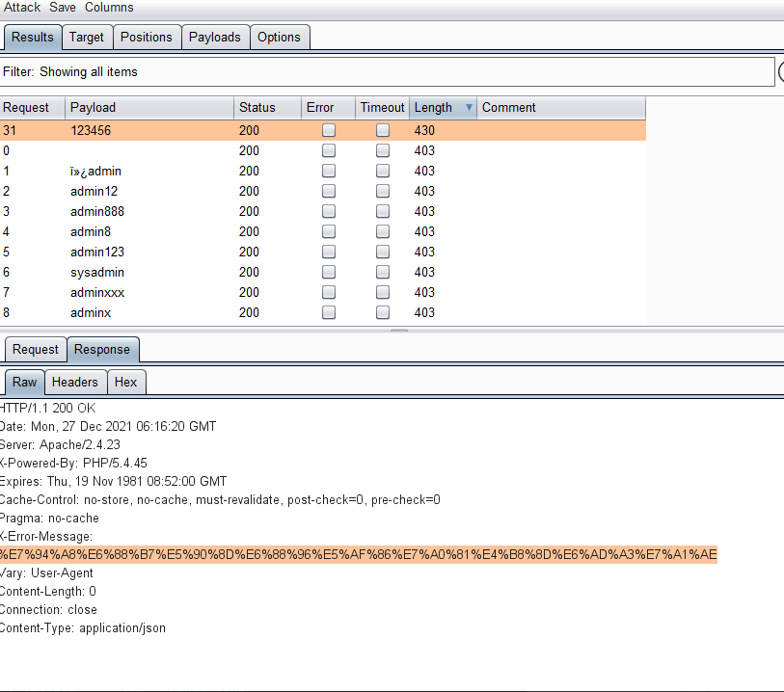784x692 pixels.
Task: Toggle Error checkbox for request 31
Action: pos(329,130)
